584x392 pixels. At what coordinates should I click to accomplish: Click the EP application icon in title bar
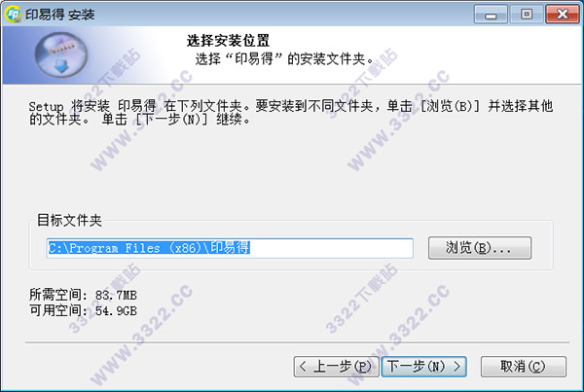pyautogui.click(x=13, y=15)
